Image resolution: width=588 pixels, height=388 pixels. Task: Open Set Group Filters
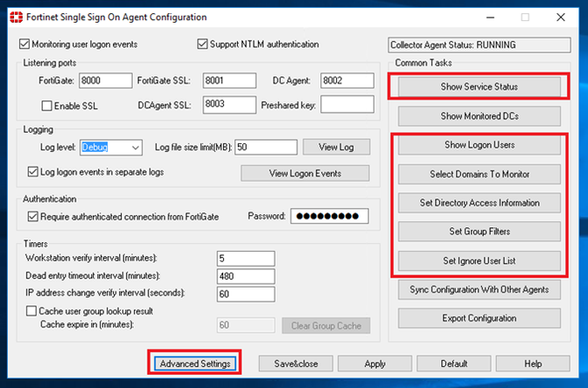[479, 232]
